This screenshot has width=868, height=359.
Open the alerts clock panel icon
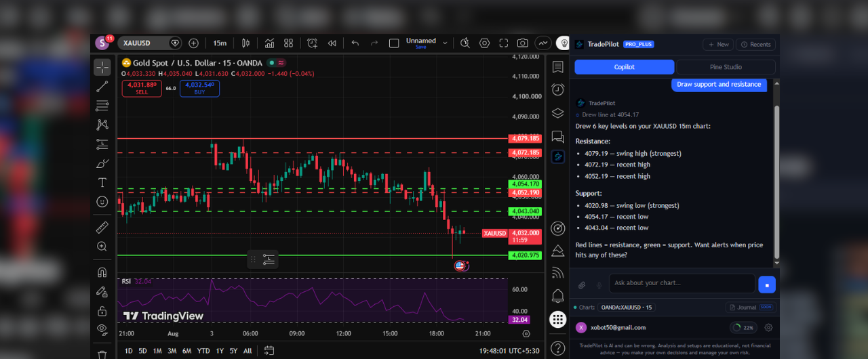[x=558, y=89]
